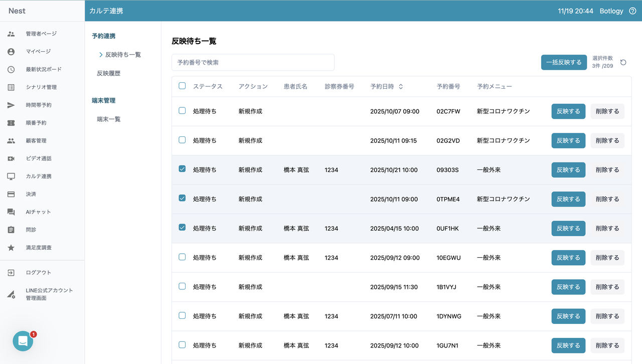Click 反映する for reservation 02C7FW

click(x=568, y=111)
